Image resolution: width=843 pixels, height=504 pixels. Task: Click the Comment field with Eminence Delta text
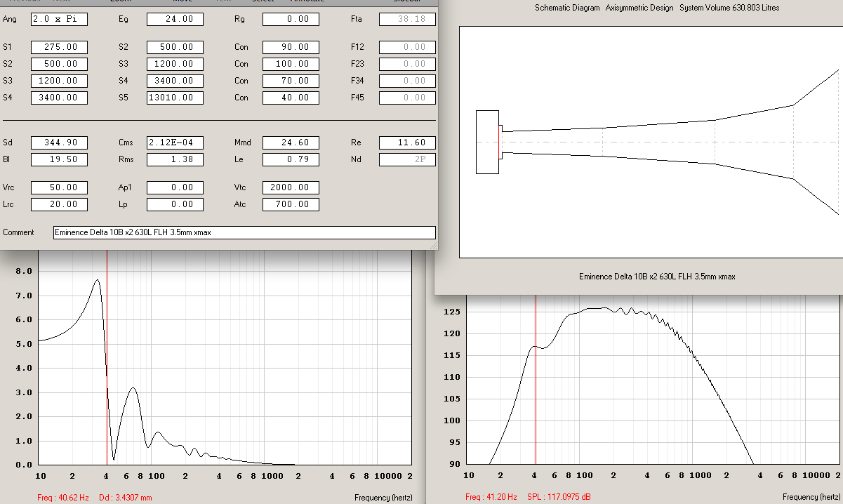pyautogui.click(x=244, y=232)
